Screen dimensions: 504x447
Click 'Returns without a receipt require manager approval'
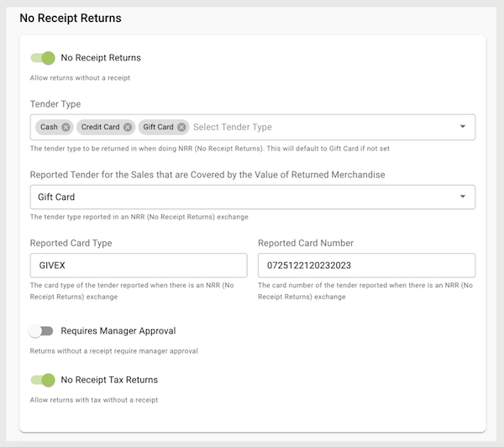click(x=113, y=351)
